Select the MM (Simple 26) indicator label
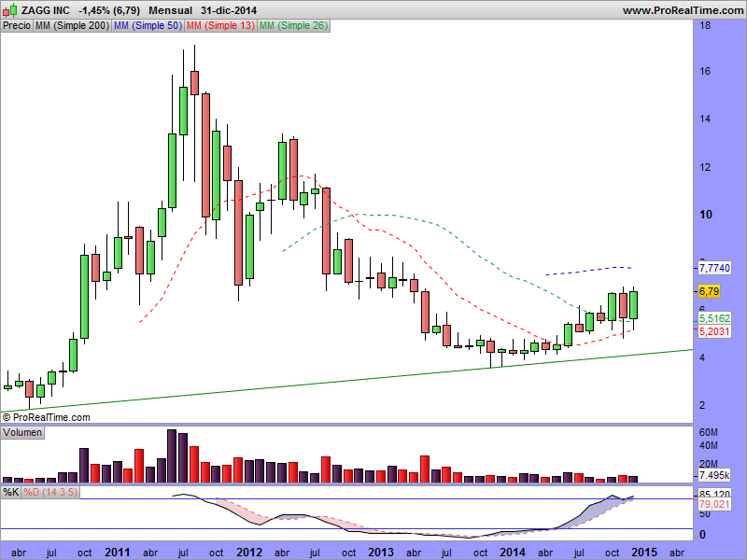The height and width of the screenshot is (560, 747). 293,26
